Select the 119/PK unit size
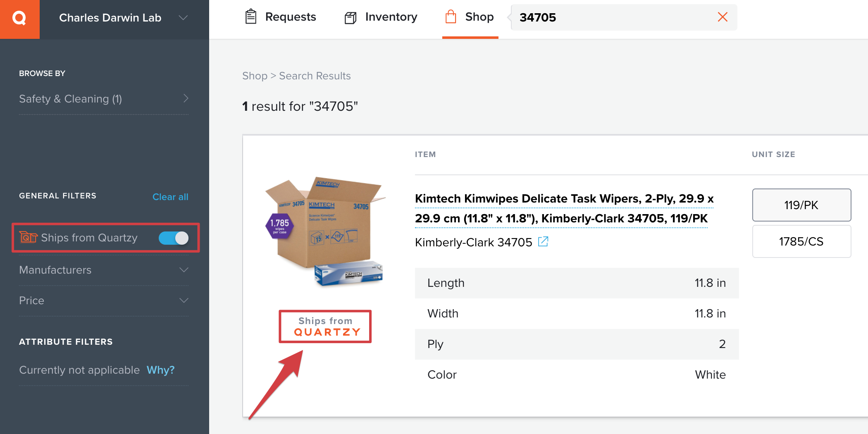The width and height of the screenshot is (868, 434). [801, 205]
